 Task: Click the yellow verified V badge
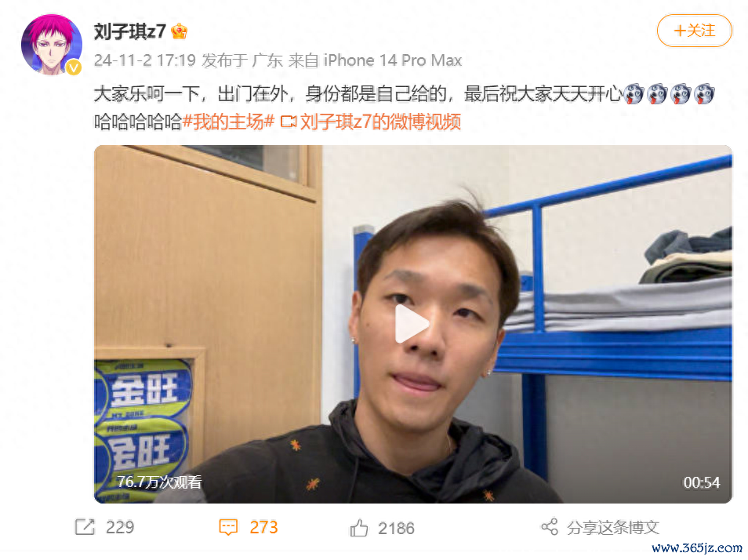click(x=73, y=67)
